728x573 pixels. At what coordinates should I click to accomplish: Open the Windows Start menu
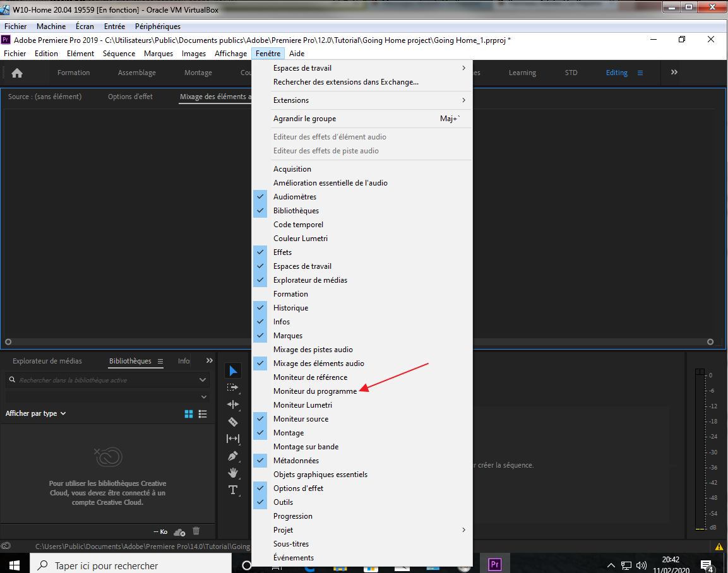coord(15,565)
